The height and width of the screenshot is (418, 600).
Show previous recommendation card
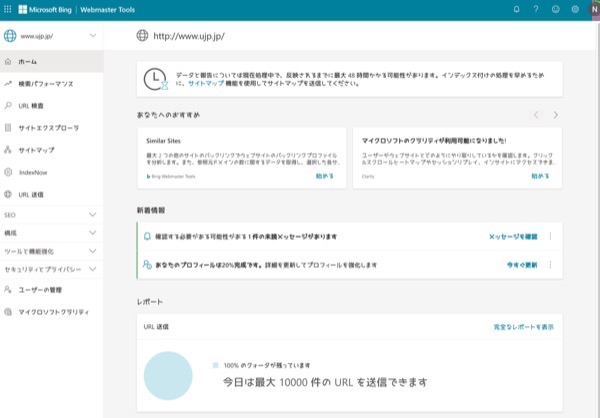tap(536, 115)
